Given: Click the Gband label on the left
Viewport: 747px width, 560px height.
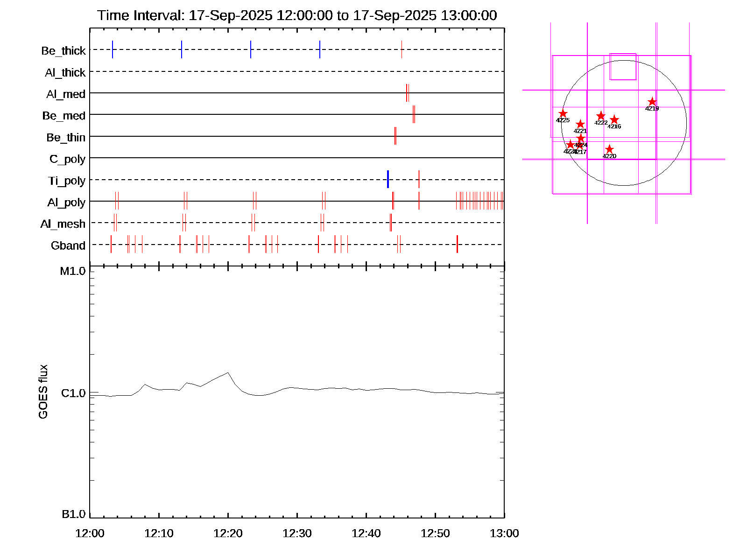Looking at the screenshot, I should tap(68, 245).
